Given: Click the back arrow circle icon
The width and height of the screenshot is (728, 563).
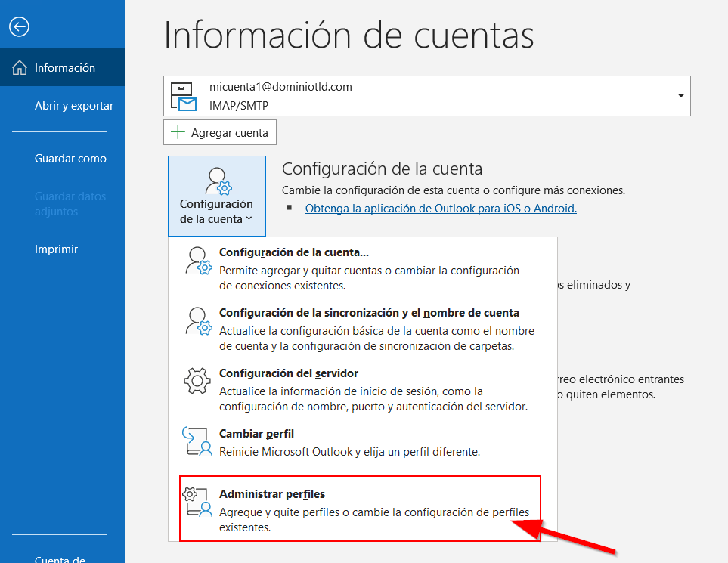Looking at the screenshot, I should click(19, 27).
